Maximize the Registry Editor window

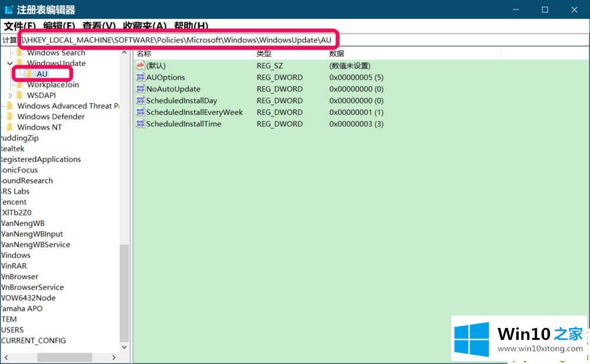[545, 10]
